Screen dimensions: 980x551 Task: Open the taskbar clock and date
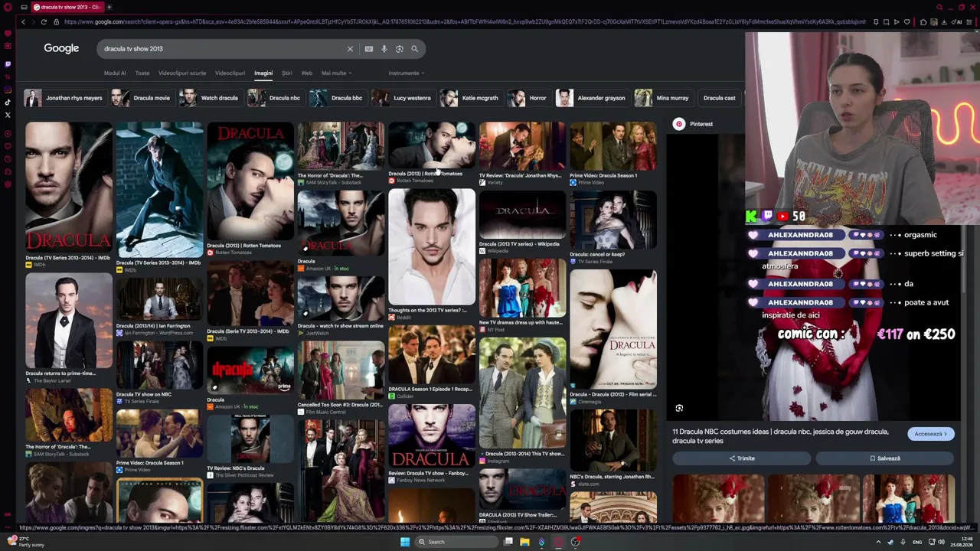(963, 542)
